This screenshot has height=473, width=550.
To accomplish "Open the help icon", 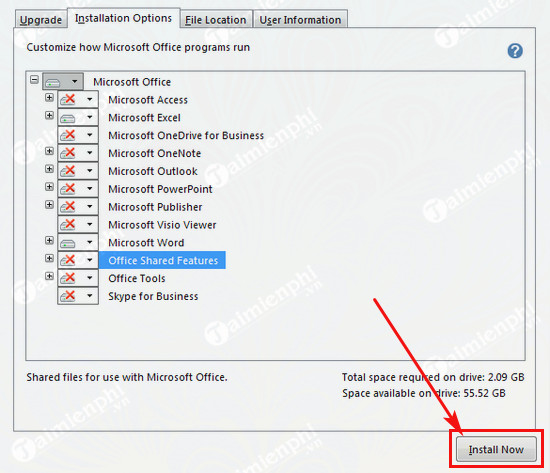I will [x=515, y=51].
